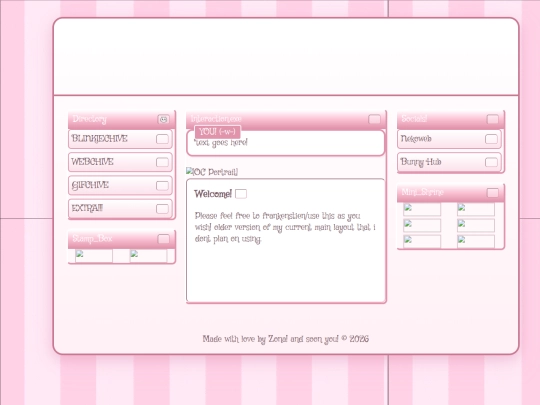Click the icon beside Bunny Hub
Image resolution: width=540 pixels, height=405 pixels.
(491, 162)
